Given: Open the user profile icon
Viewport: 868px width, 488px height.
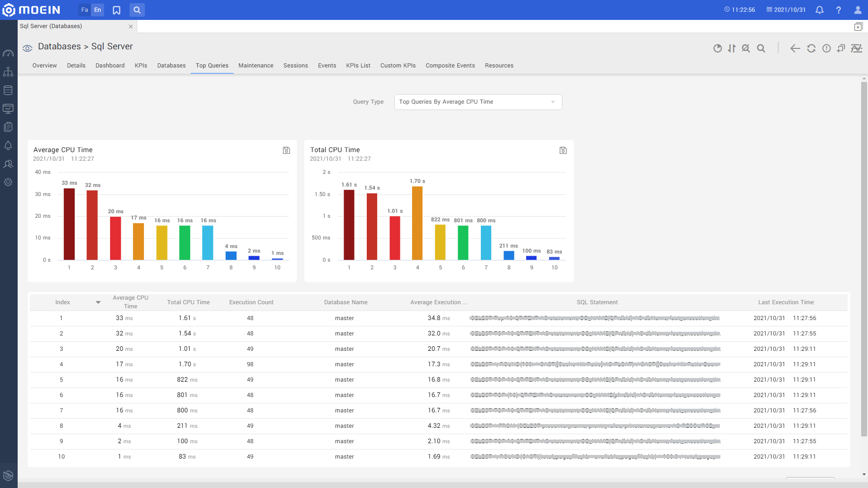Looking at the screenshot, I should 858,10.
